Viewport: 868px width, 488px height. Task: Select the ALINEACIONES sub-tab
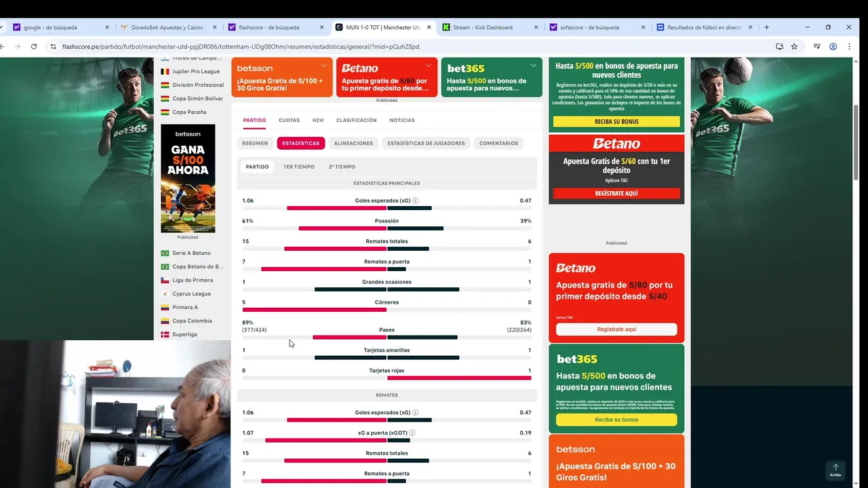pos(353,143)
